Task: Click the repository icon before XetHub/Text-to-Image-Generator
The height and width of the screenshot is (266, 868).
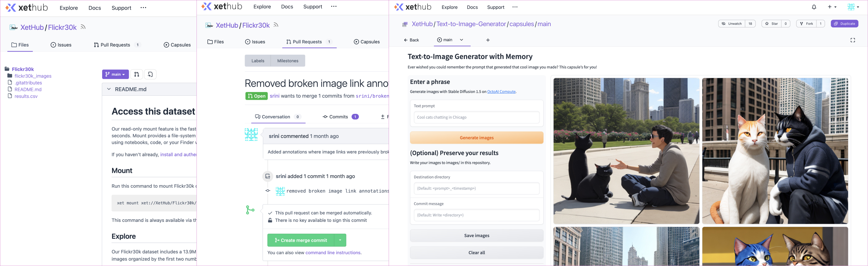Action: (x=405, y=24)
